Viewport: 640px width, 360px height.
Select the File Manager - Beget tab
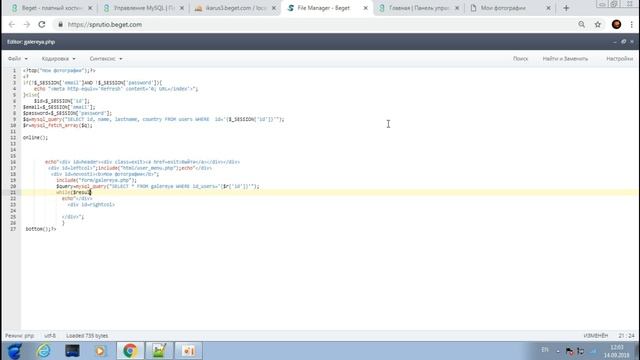click(323, 8)
